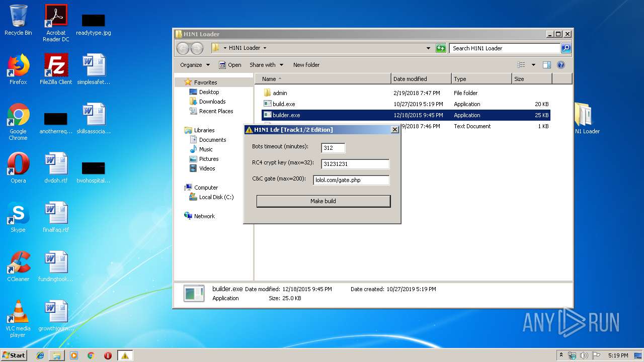Click Explorer Back navigation arrow
Viewport: 644px width, 362px height.
pyautogui.click(x=183, y=48)
